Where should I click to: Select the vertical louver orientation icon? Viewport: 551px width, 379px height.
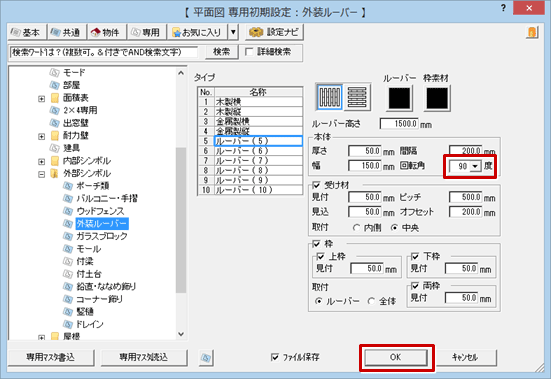click(330, 97)
